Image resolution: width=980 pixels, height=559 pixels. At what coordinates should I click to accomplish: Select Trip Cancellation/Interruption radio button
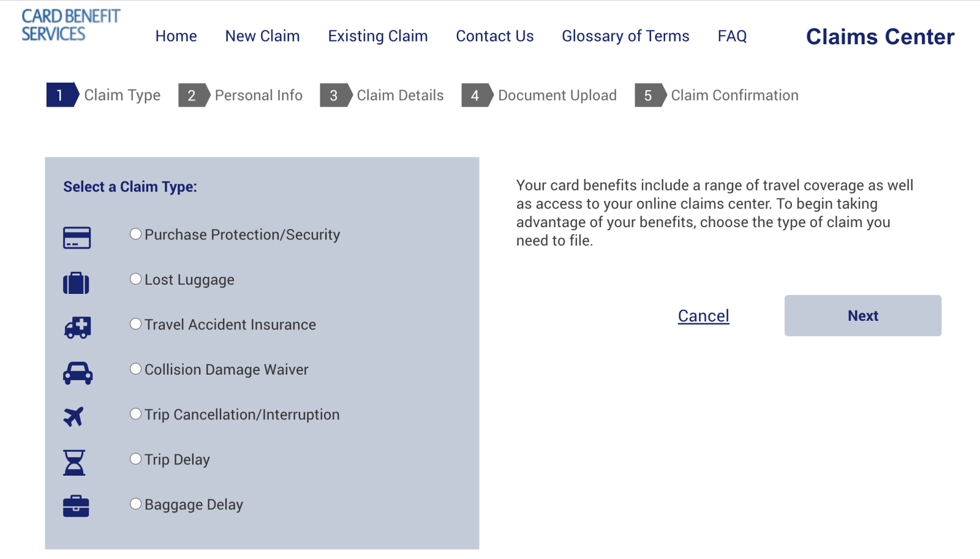click(136, 414)
